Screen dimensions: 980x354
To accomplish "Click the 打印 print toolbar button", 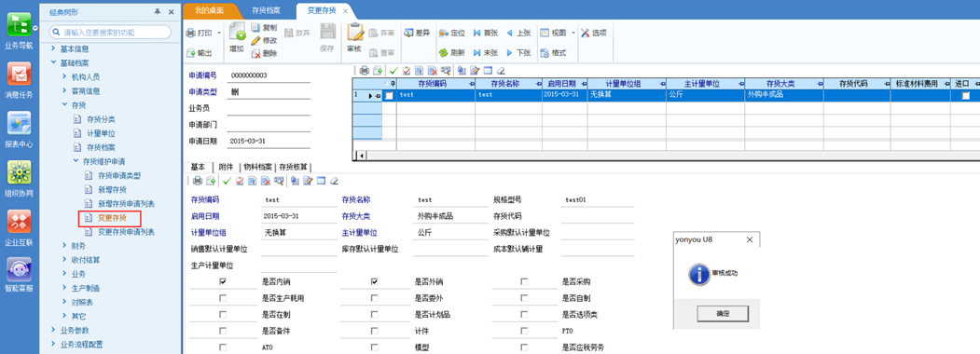I will 200,34.
